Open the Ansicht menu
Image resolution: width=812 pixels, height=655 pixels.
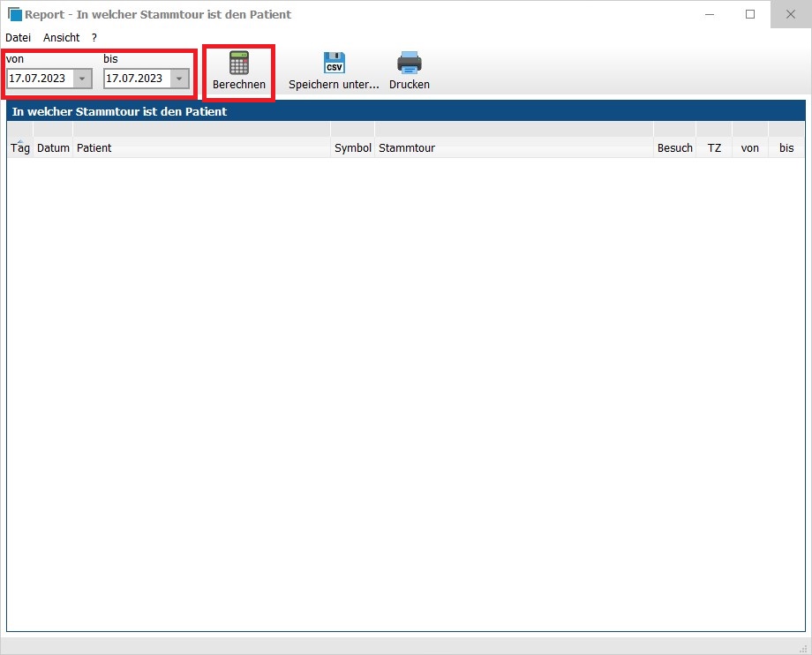click(61, 37)
